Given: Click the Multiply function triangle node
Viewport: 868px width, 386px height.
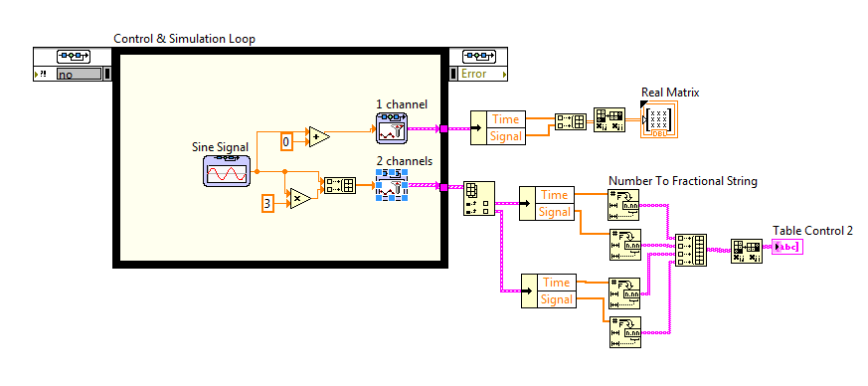Looking at the screenshot, I should tap(300, 198).
